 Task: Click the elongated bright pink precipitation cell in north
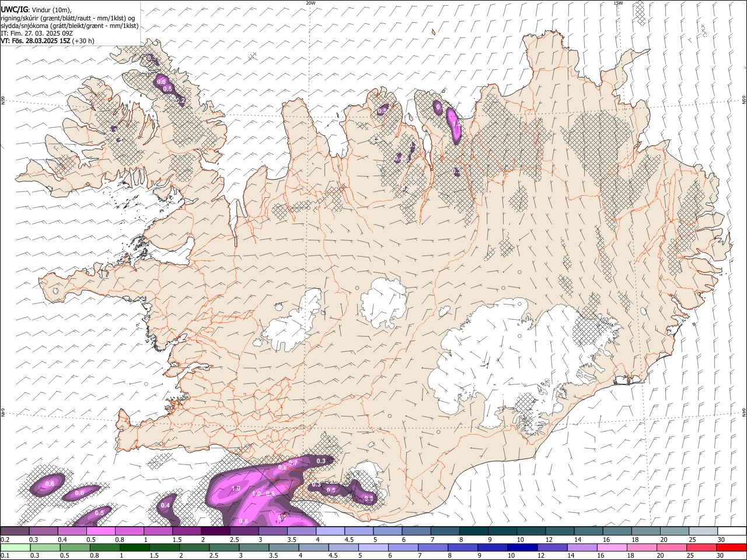[x=454, y=125]
